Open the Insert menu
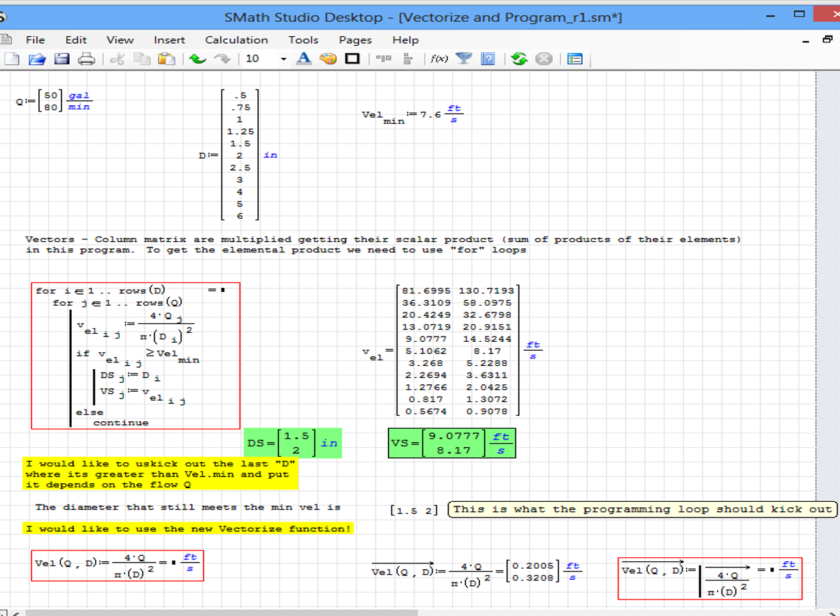This screenshot has width=840, height=616. pyautogui.click(x=169, y=40)
